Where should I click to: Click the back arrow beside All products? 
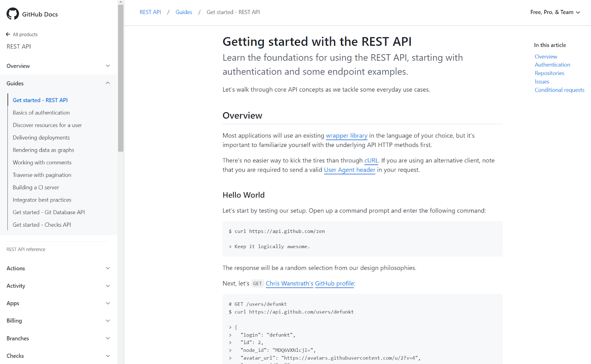coord(8,34)
